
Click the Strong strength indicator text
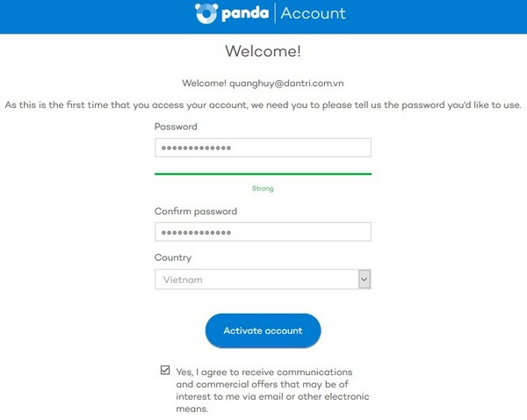[263, 188]
